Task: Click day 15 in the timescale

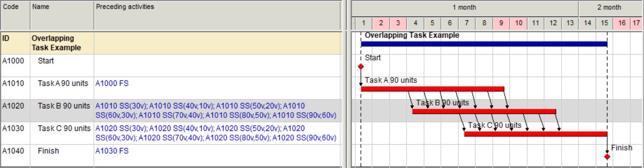Action: click(604, 23)
